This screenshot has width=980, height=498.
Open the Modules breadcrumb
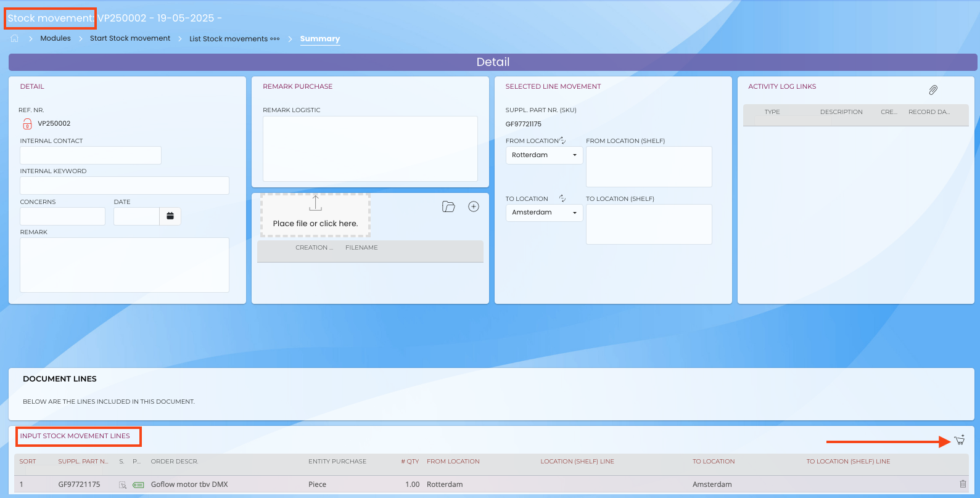coord(56,38)
